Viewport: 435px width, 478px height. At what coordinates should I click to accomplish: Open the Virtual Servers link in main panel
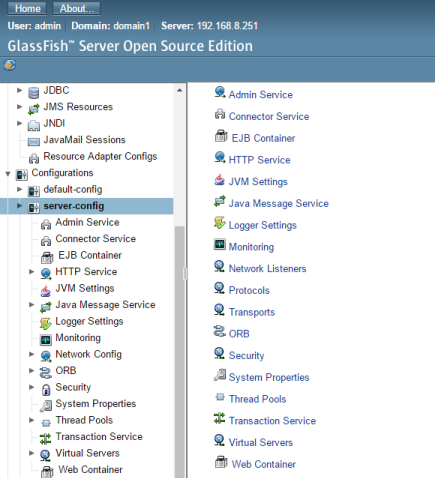coord(261,443)
